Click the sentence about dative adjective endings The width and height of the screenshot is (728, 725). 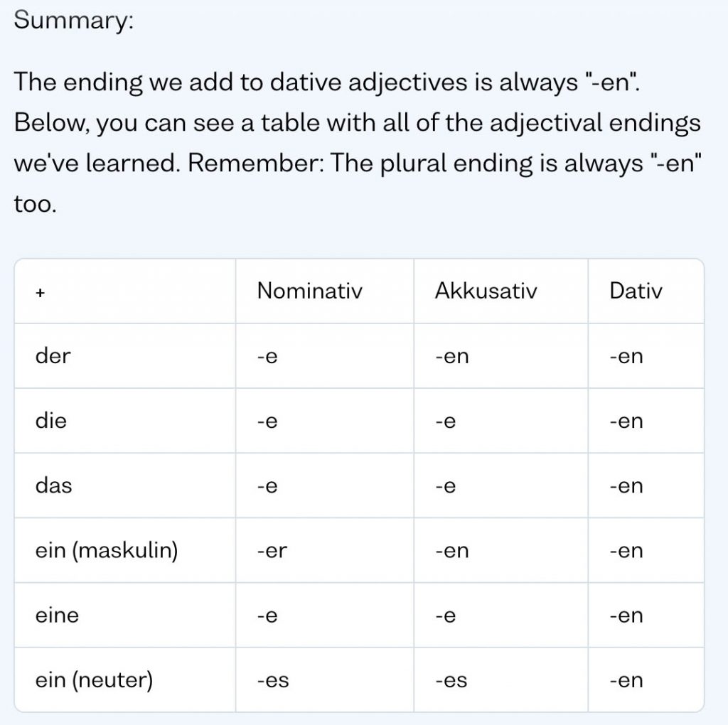point(327,82)
